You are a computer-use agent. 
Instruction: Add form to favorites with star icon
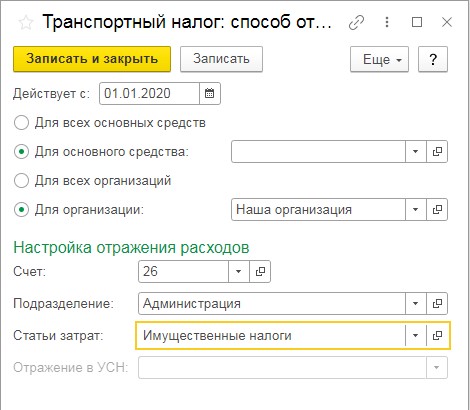[26, 23]
